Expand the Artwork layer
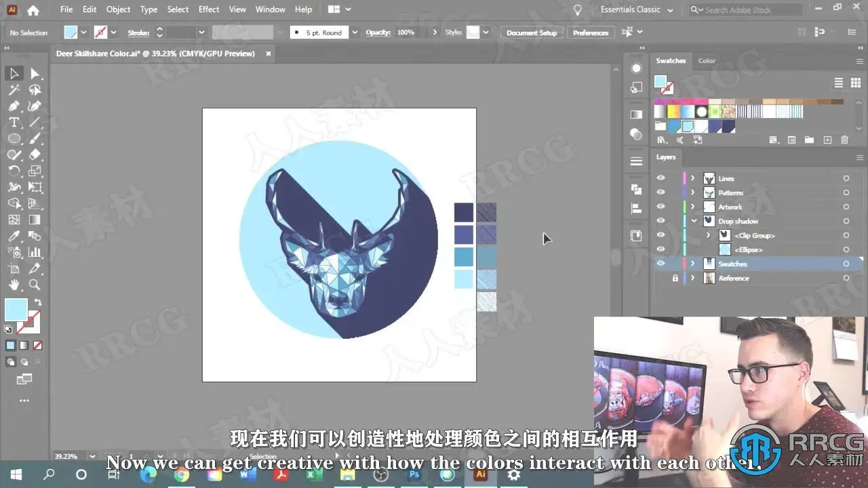868x488 pixels. tap(693, 207)
